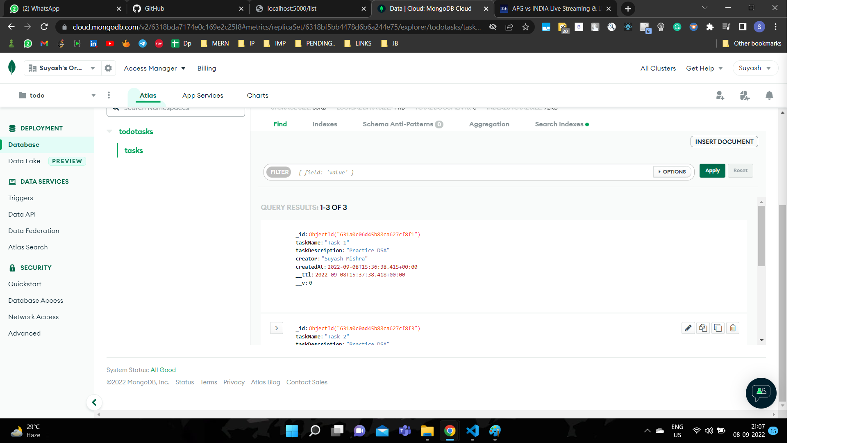
Task: Reload the browser page
Action: click(x=44, y=27)
